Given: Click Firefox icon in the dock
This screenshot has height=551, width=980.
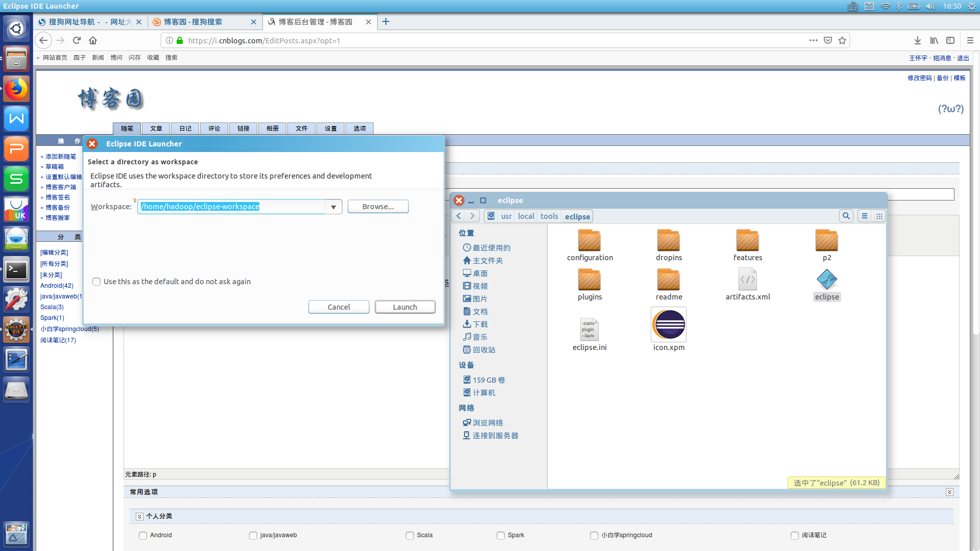Looking at the screenshot, I should point(16,89).
